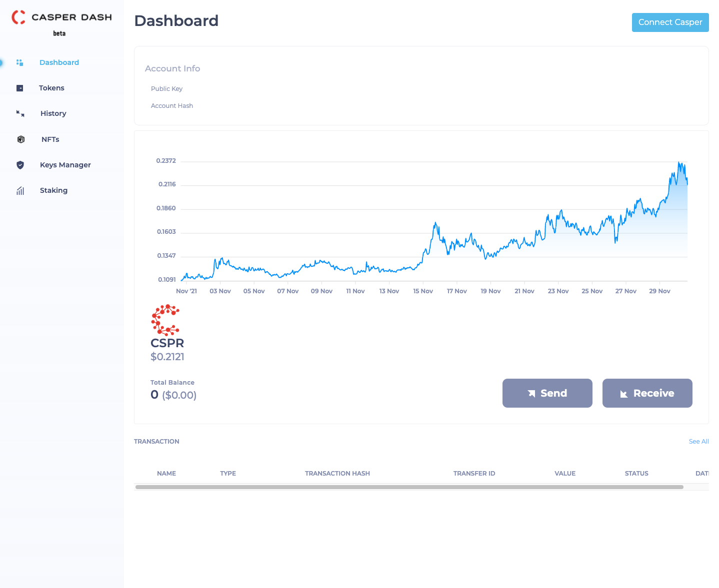The image size is (719, 588).
Task: Open See All transactions link
Action: 698,441
